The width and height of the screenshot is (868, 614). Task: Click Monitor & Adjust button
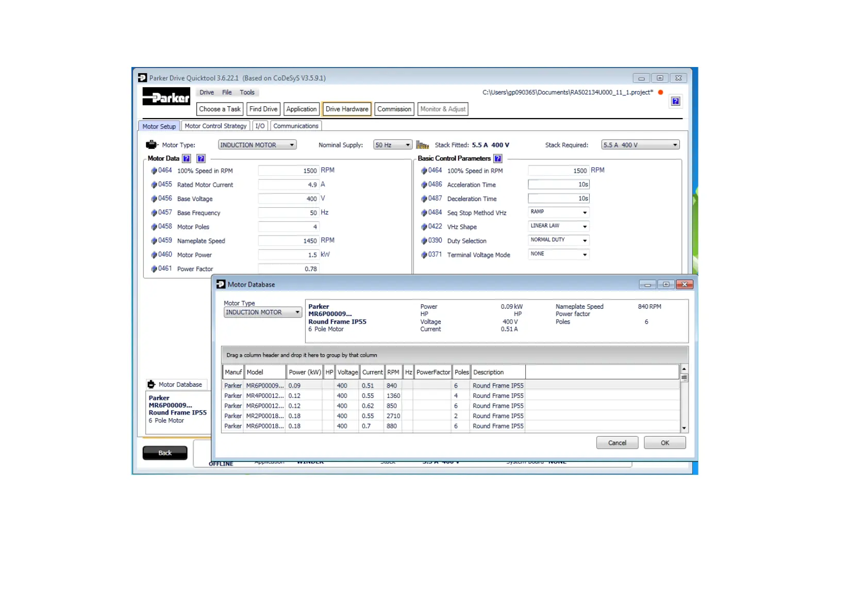(x=443, y=109)
